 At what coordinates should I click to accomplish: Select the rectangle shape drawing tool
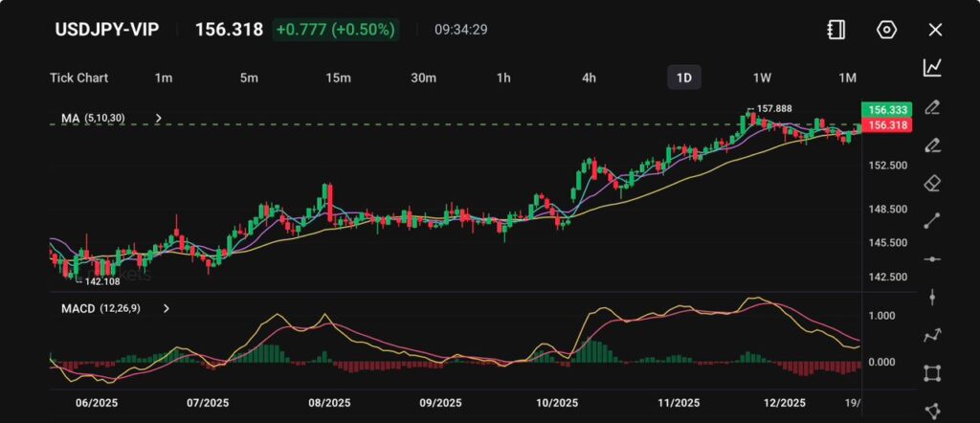point(932,372)
